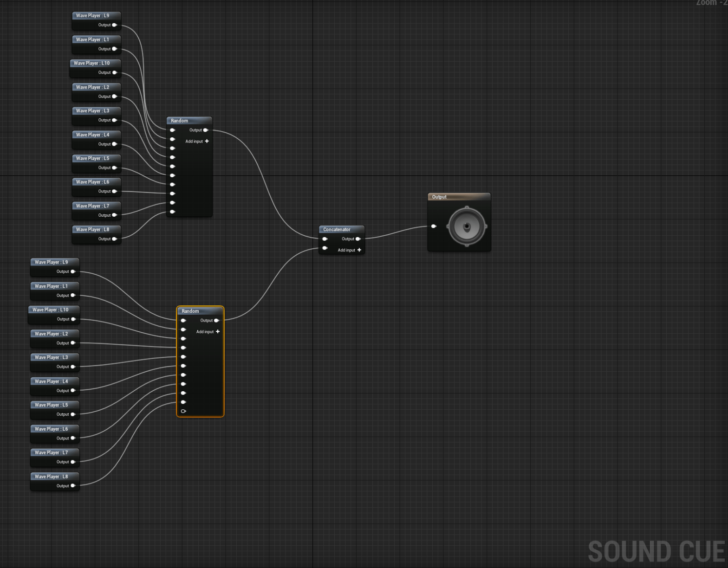Click the plus icon on the orange-highlighted Random node
Image resolution: width=728 pixels, height=568 pixels.
[x=218, y=332]
